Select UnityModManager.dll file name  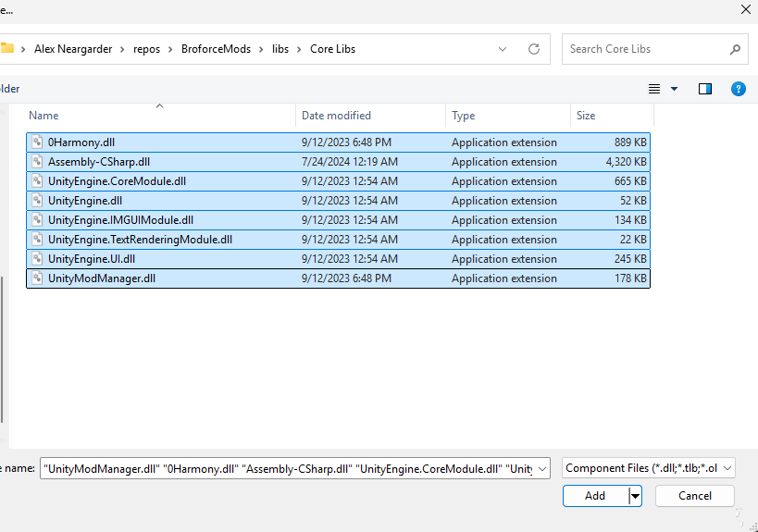pyautogui.click(x=102, y=278)
